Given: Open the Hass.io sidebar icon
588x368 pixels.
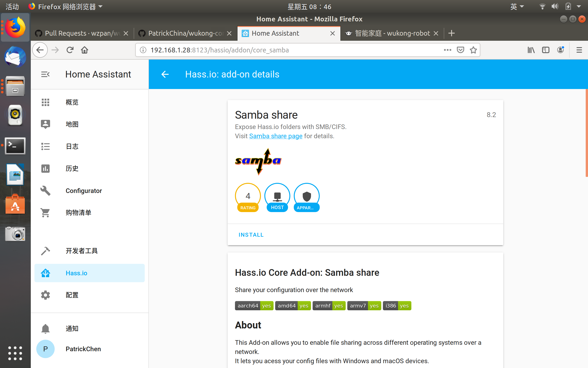Looking at the screenshot, I should (x=45, y=273).
